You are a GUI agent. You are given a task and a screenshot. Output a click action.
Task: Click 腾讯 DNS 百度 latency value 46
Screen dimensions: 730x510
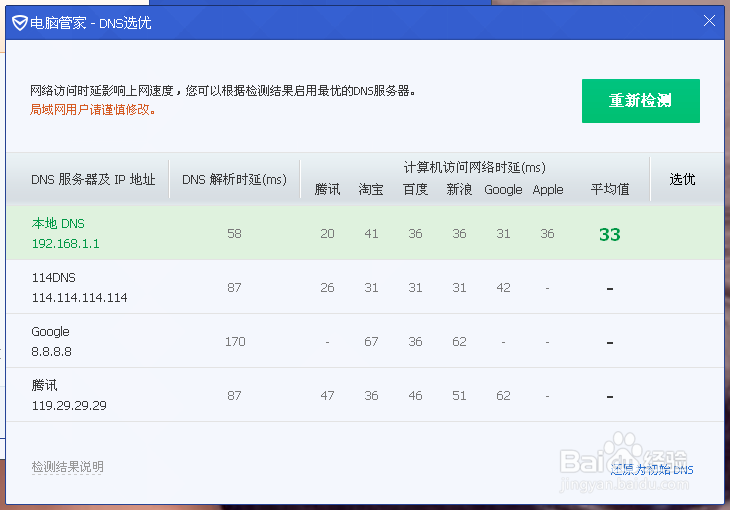[x=415, y=395]
